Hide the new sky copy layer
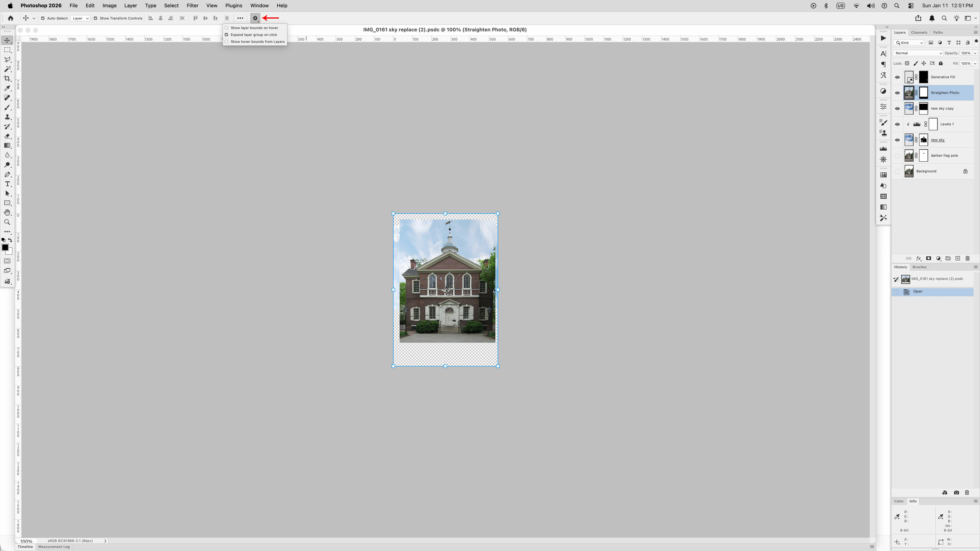980x551 pixels. pos(898,109)
